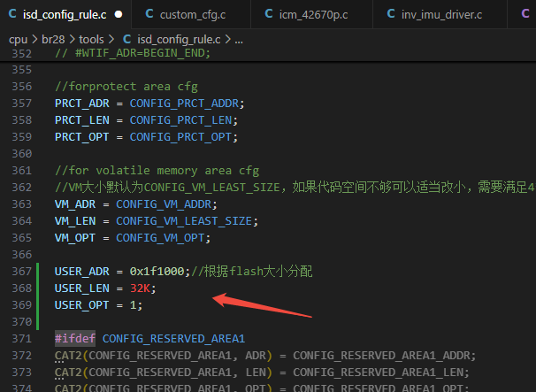Click VM_LEN variable name
The height and width of the screenshot is (392, 536).
click(75, 221)
